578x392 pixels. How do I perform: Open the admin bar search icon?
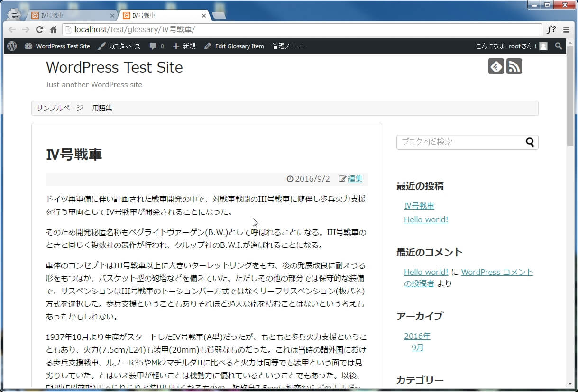tap(559, 46)
